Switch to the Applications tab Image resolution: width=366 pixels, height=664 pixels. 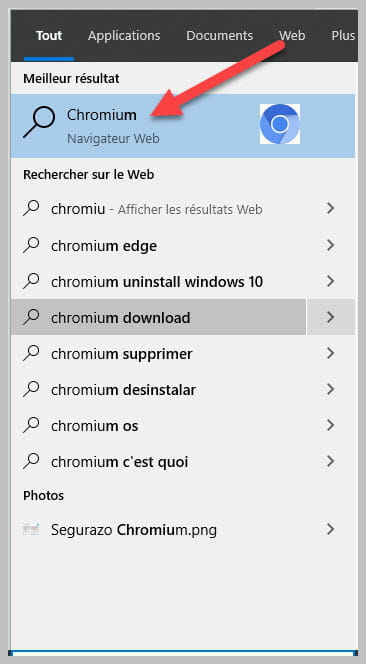click(x=124, y=36)
